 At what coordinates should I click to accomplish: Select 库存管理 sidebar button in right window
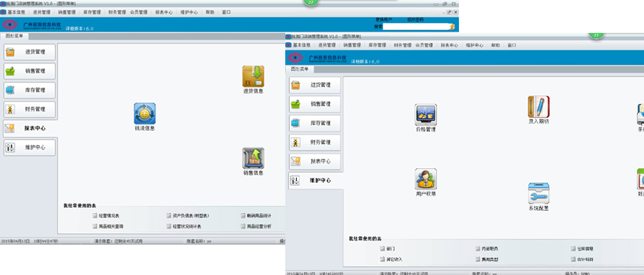pos(315,123)
